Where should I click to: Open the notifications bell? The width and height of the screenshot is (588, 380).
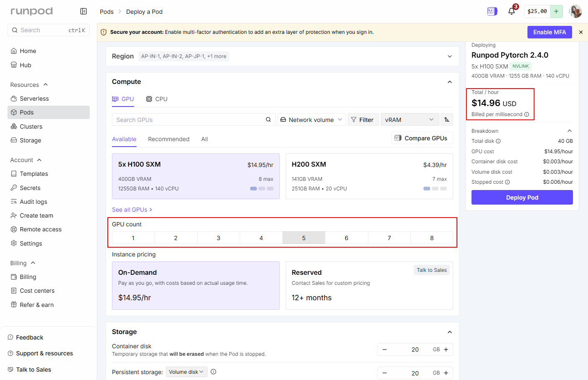512,11
